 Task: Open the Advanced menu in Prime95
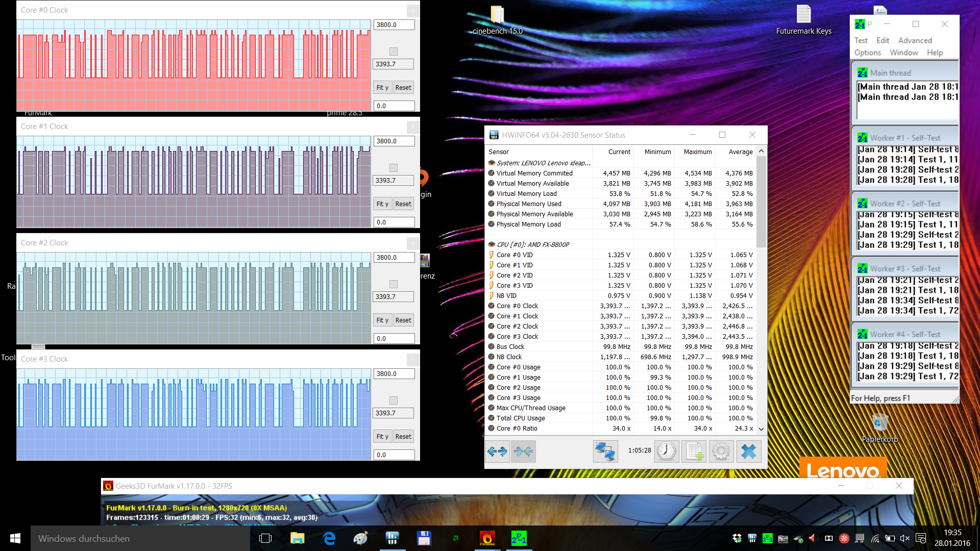point(915,40)
